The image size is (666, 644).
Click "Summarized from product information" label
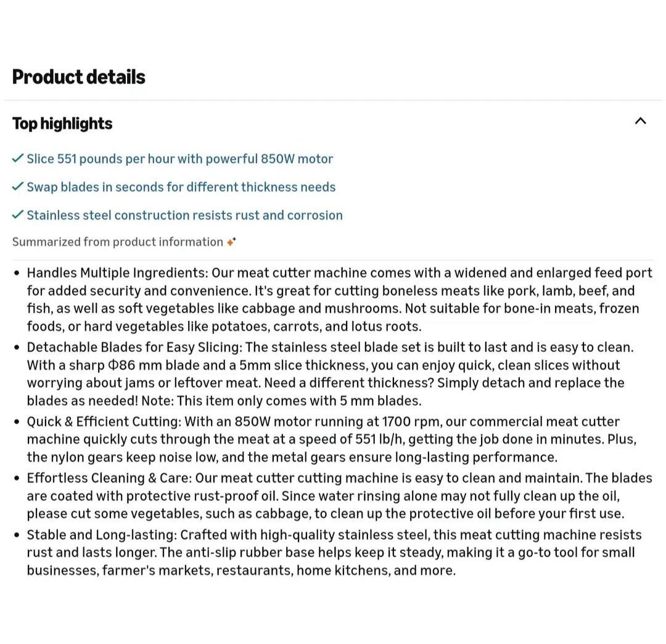click(x=117, y=242)
